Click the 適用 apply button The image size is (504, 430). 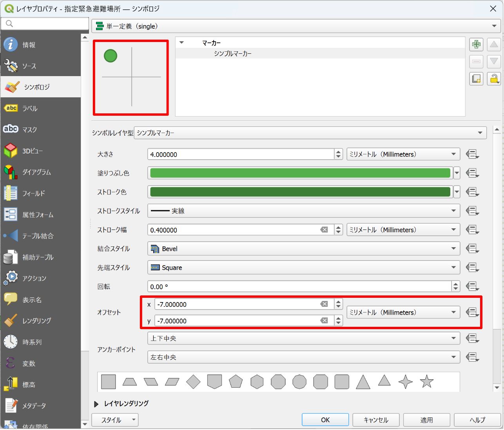[x=427, y=420]
